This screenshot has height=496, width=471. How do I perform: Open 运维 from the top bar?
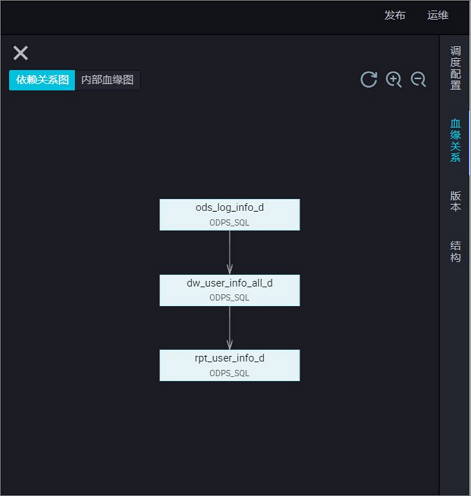438,15
